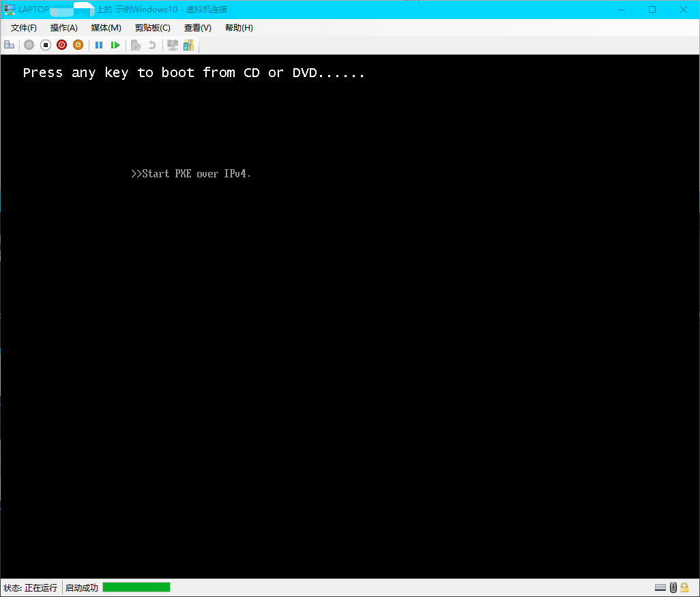Open the 剪贴板(C) menu

tap(153, 28)
